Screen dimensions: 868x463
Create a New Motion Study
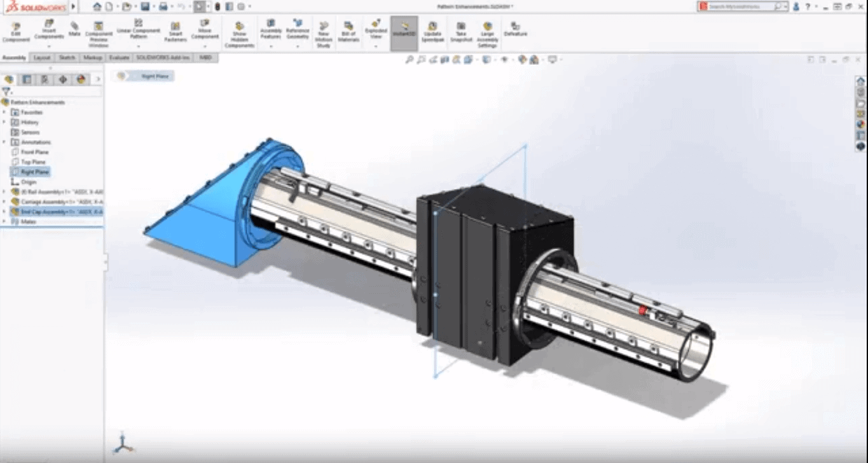tap(324, 34)
